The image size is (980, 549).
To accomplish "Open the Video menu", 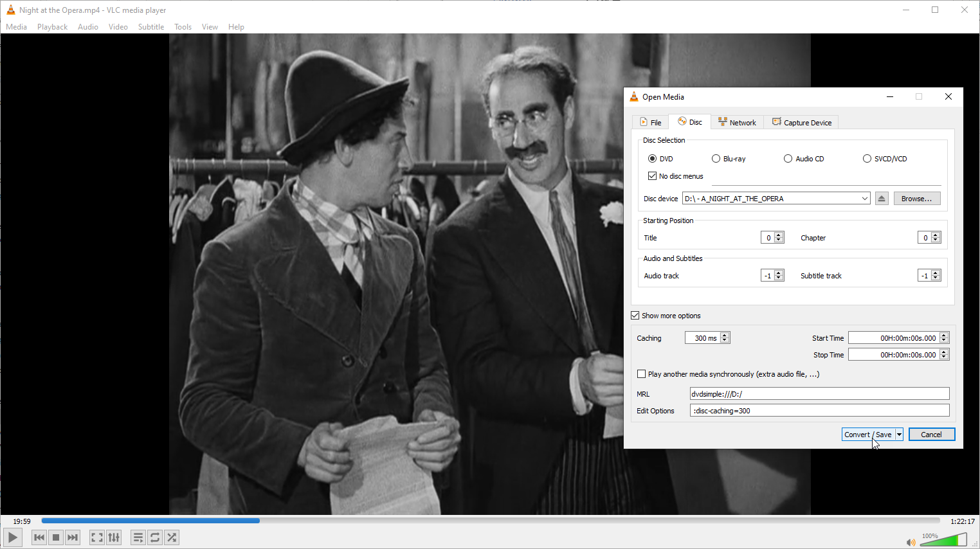I will point(118,27).
